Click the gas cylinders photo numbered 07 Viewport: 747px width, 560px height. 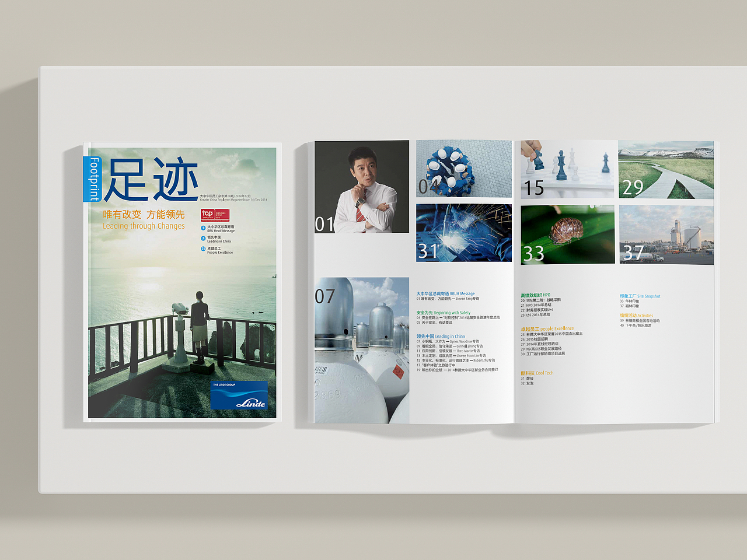pos(362,350)
